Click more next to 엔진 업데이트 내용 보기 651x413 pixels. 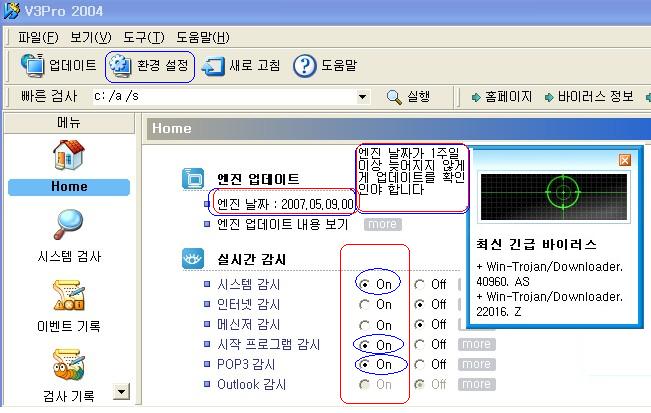(383, 224)
